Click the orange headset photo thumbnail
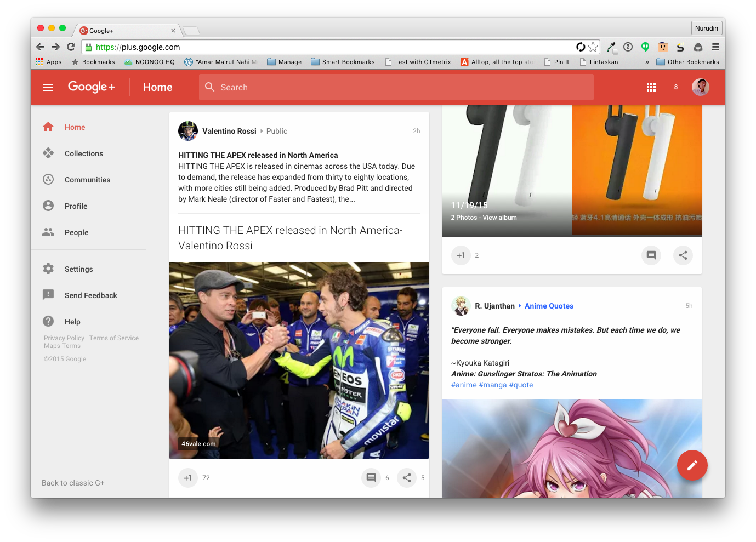756x542 pixels. point(636,170)
